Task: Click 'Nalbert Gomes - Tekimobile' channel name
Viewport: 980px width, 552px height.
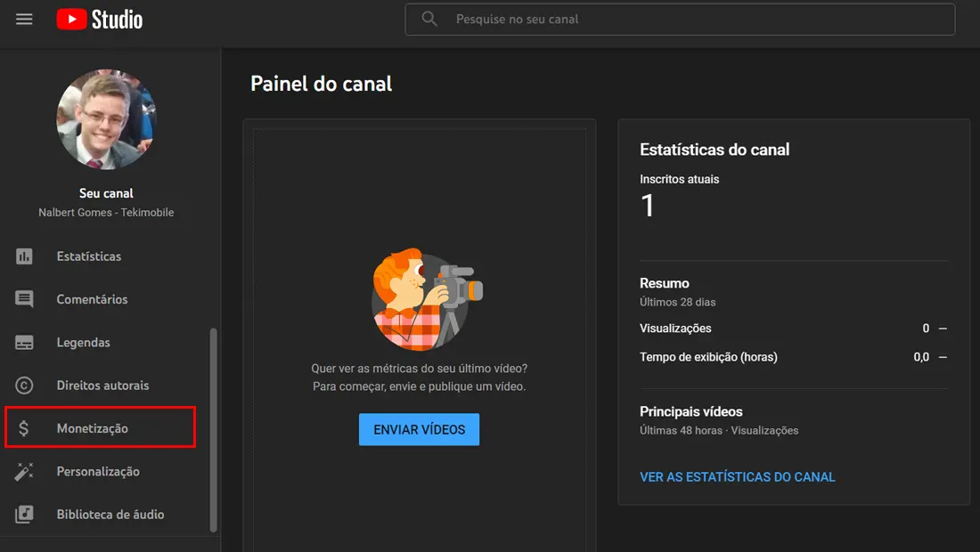Action: tap(106, 212)
